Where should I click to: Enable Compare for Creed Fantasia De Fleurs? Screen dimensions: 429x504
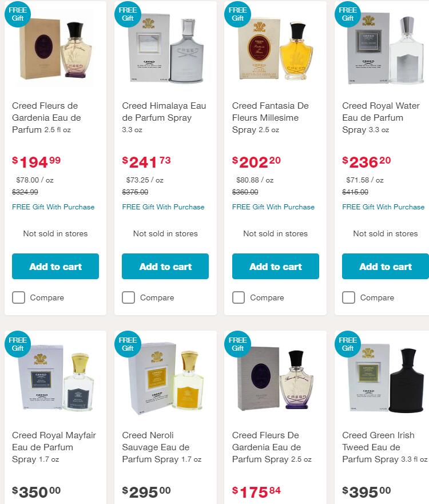(239, 297)
